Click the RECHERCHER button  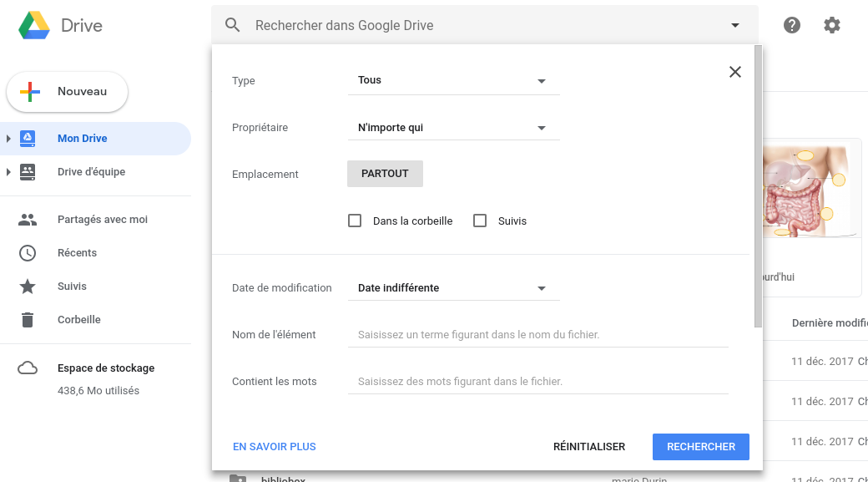[700, 446]
